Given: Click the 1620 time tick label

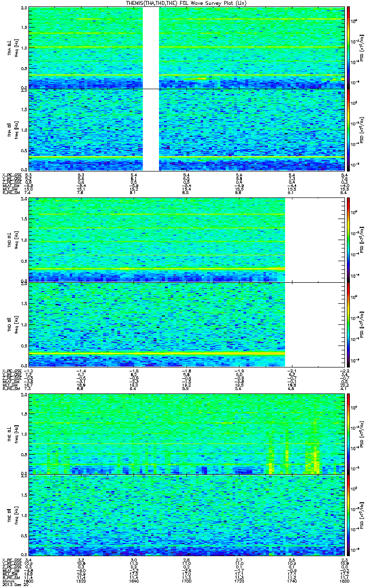Looking at the screenshot, I should click(81, 581).
